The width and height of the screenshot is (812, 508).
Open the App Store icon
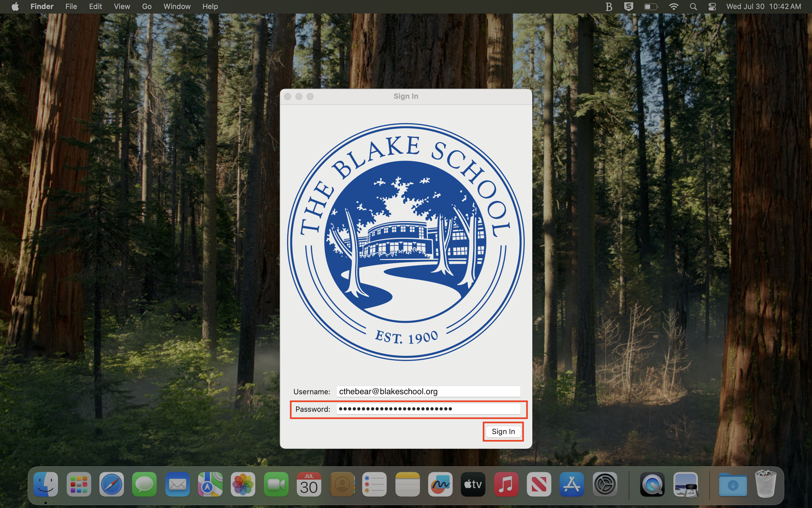point(572,484)
